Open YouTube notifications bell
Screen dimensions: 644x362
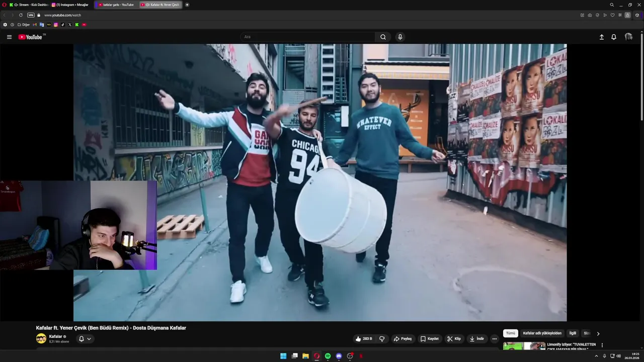pos(614,37)
